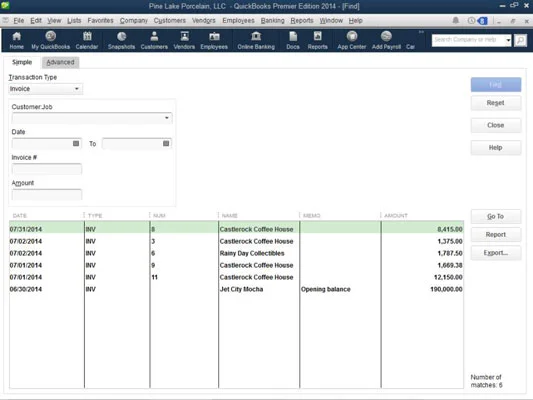Image resolution: width=533 pixels, height=400 pixels.
Task: Expand the Customer:Job dropdown
Action: [167, 118]
